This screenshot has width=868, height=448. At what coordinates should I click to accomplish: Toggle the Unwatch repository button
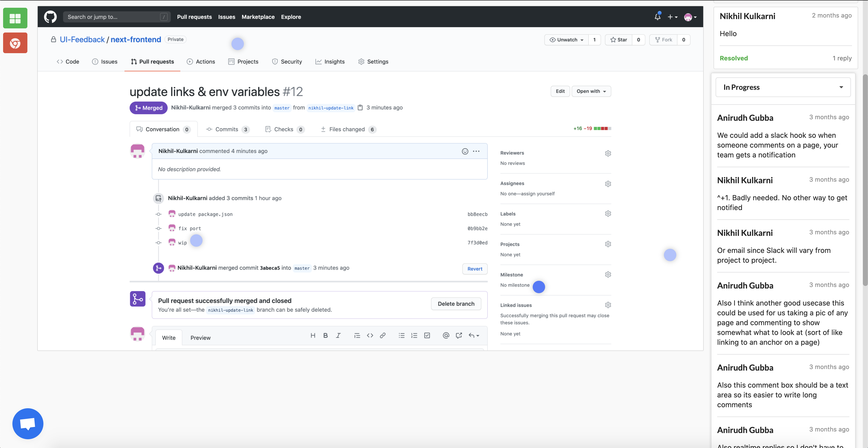pyautogui.click(x=567, y=40)
